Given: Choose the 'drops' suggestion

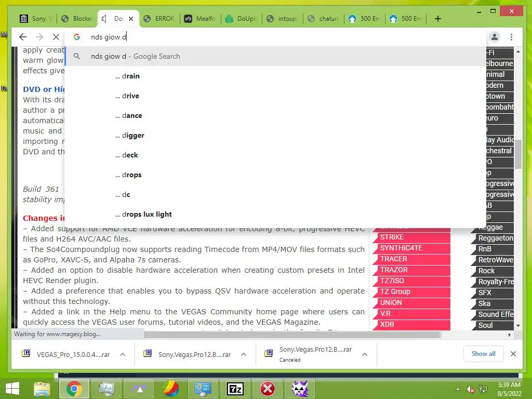Looking at the screenshot, I should 275,175.
